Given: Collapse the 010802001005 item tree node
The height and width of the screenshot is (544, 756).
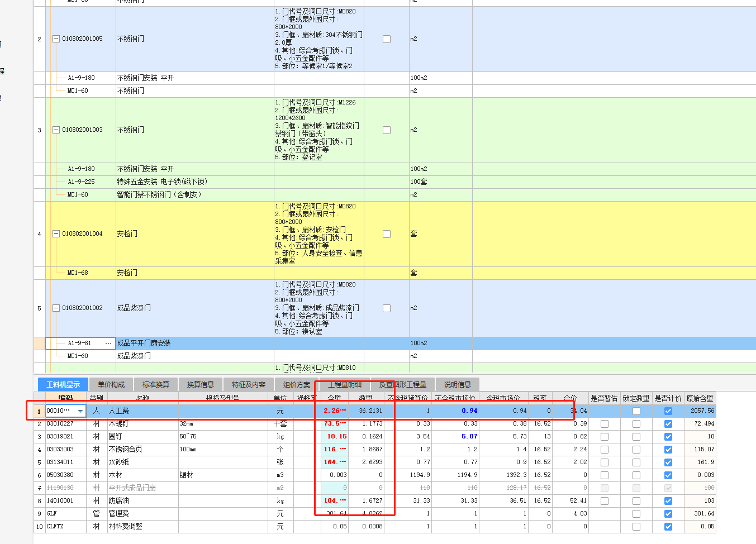Looking at the screenshot, I should 56,39.
